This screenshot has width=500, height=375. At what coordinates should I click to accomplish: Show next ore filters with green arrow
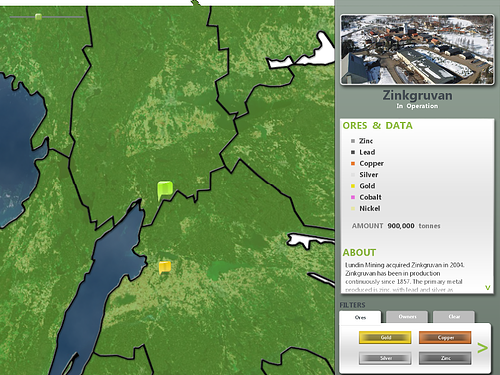[x=482, y=348]
